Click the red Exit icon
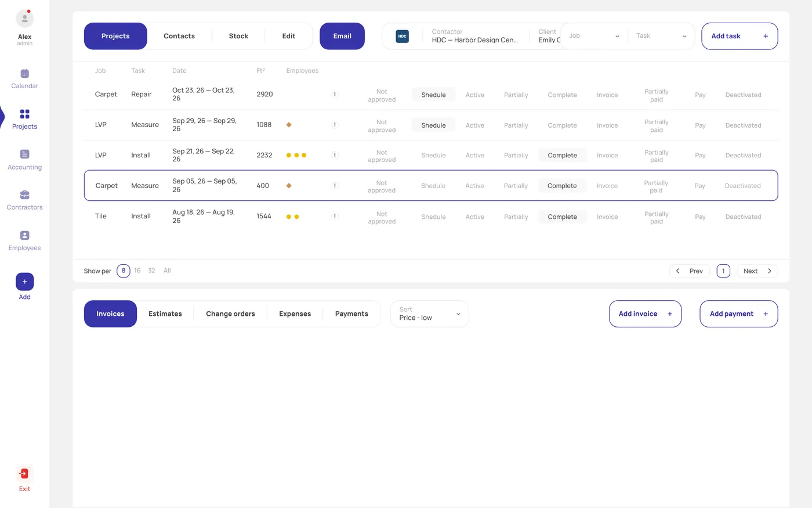The height and width of the screenshot is (508, 812). [24, 473]
